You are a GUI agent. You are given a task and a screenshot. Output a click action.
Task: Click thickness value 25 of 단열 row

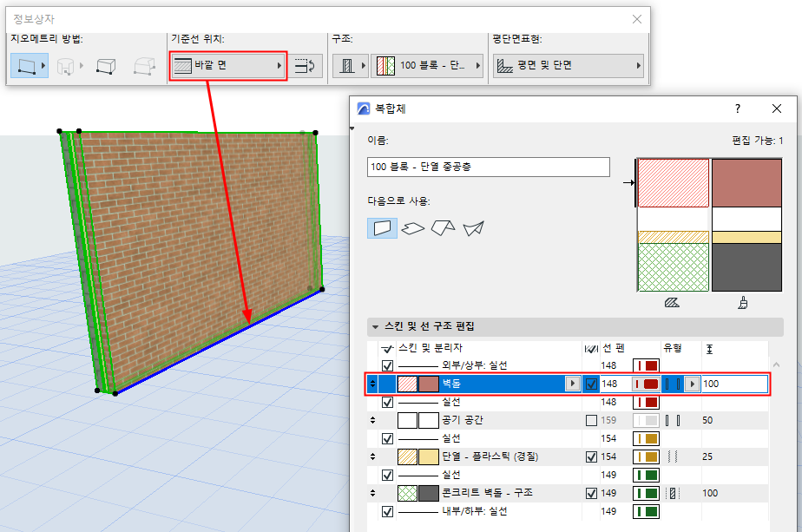pyautogui.click(x=707, y=456)
